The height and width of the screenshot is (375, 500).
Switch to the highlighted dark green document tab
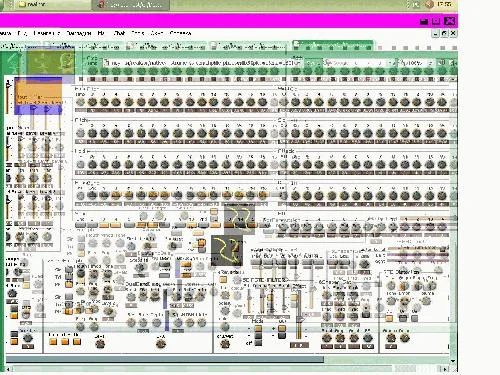point(332,45)
